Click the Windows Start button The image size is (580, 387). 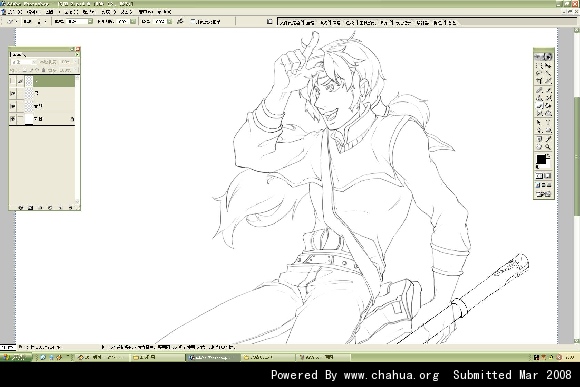(x=16, y=357)
